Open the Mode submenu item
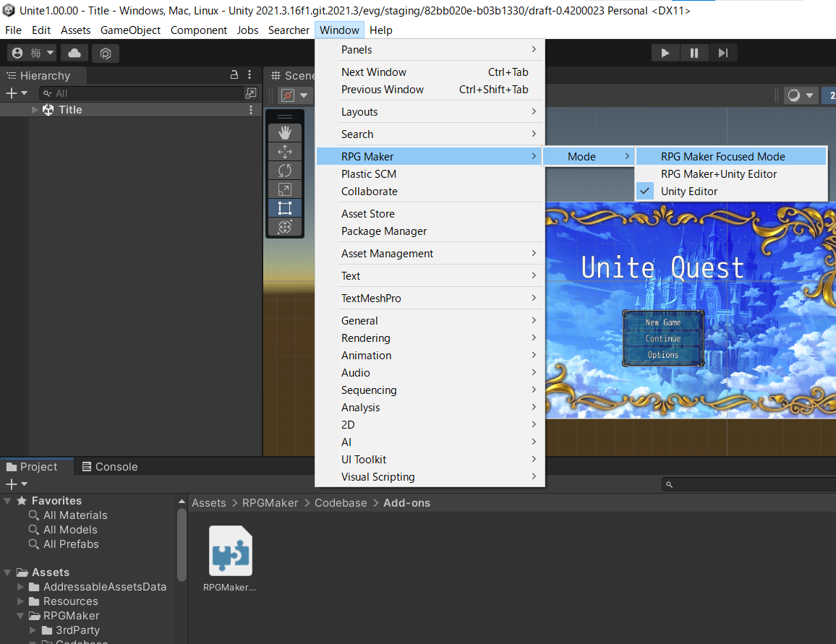 (x=589, y=157)
